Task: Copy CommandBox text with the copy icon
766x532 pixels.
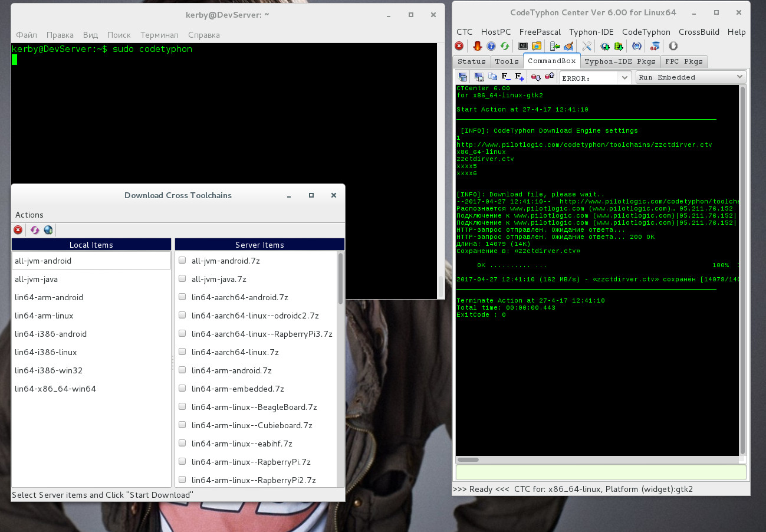Action: (492, 77)
